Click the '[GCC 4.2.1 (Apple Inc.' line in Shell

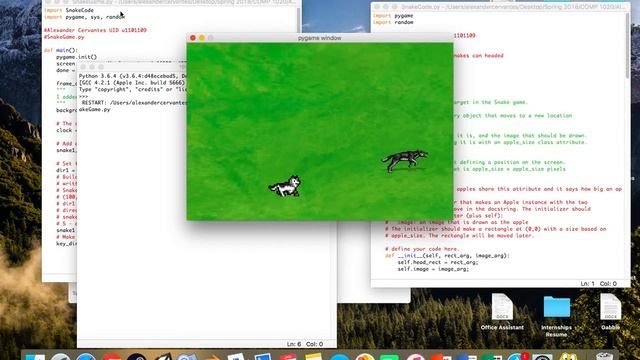tap(133, 83)
